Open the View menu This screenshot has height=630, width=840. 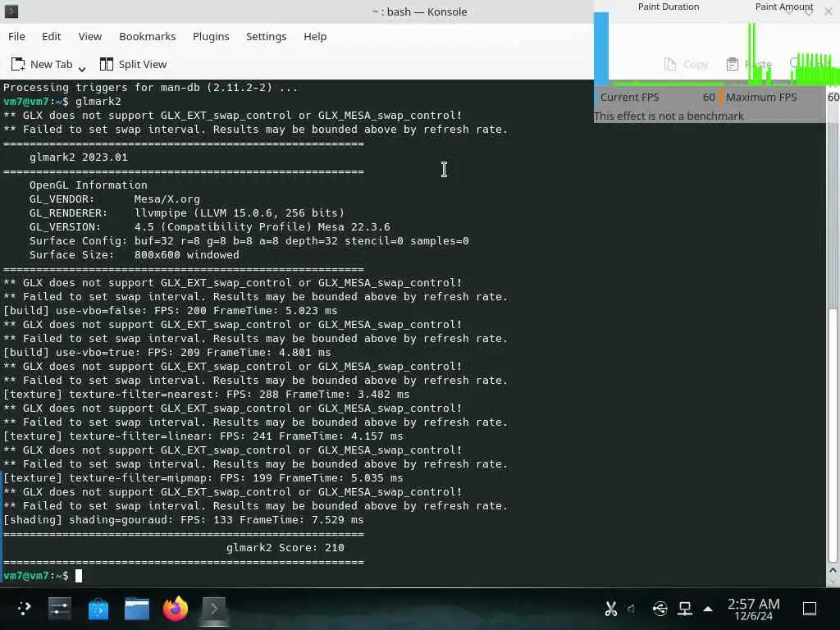[90, 36]
